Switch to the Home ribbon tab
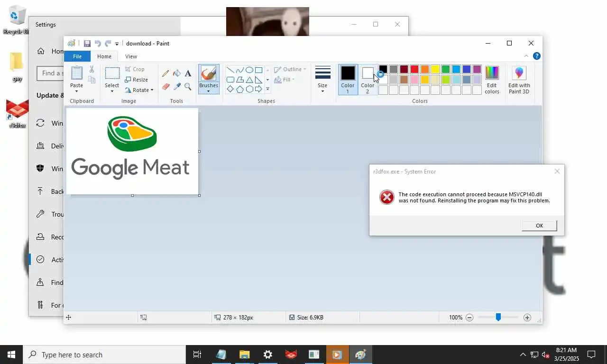Screen dimensions: 607x364 (104, 56)
